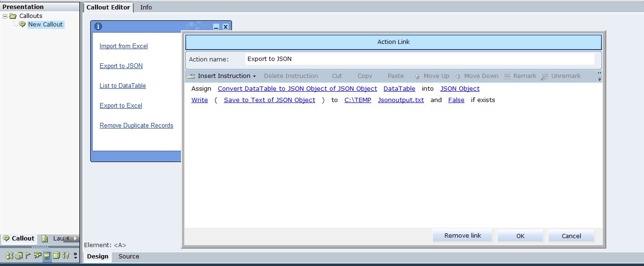Expand the instruction toolbar overflow arrows
Image resolution: width=644 pixels, height=266 pixels.
(x=600, y=76)
